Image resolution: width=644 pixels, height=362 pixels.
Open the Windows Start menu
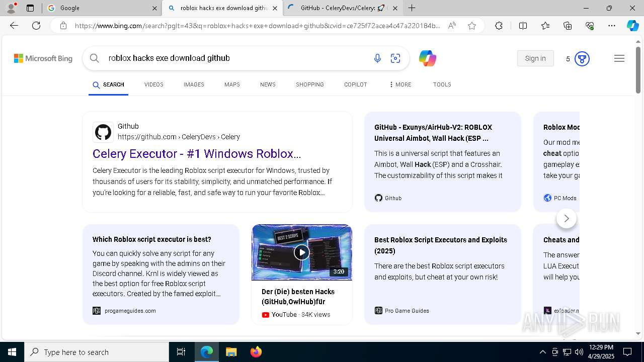12,352
